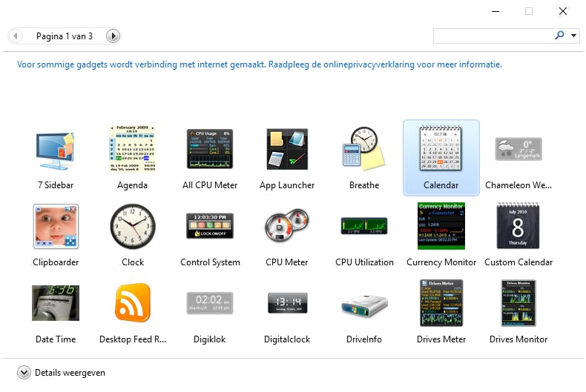Click the highlighted Calendar gadget
This screenshot has width=586, height=392.
coord(441,158)
